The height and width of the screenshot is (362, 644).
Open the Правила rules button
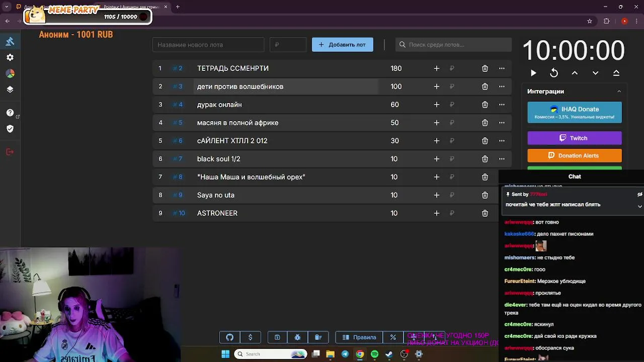coord(359,337)
